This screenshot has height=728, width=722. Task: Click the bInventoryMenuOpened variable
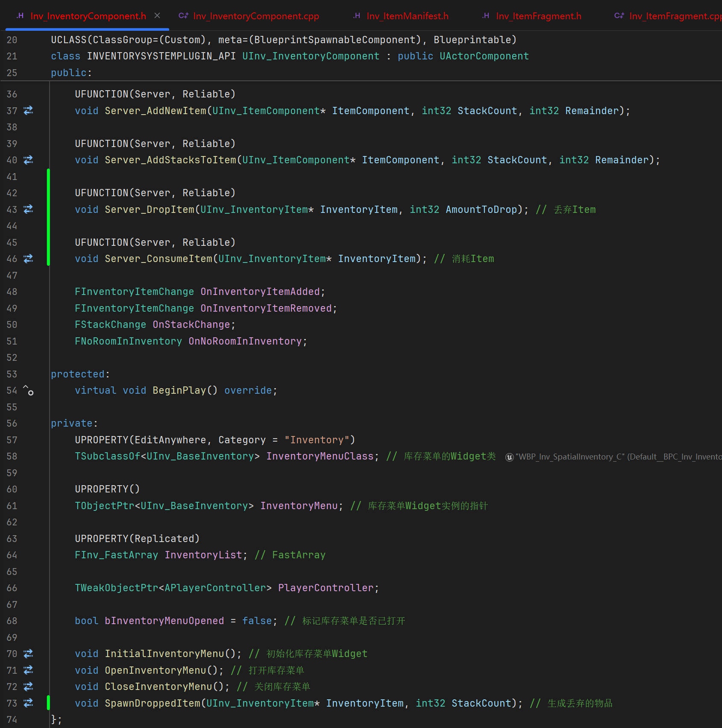pos(164,621)
